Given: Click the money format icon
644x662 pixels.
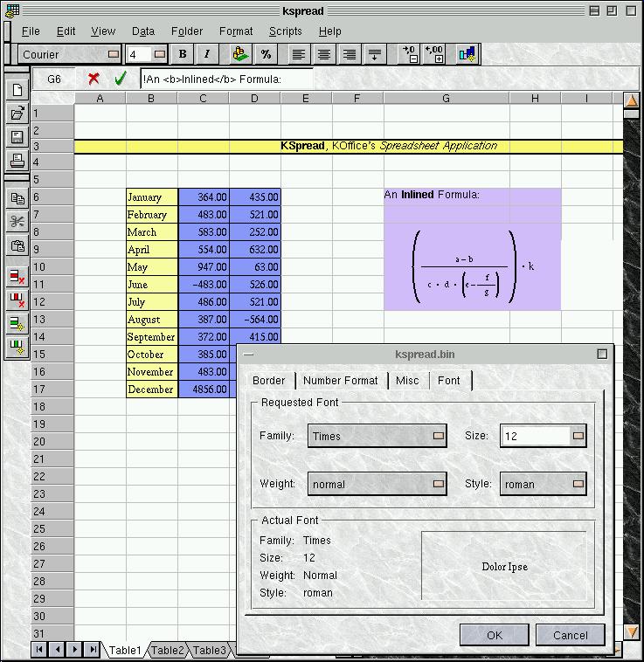Looking at the screenshot, I should [240, 54].
